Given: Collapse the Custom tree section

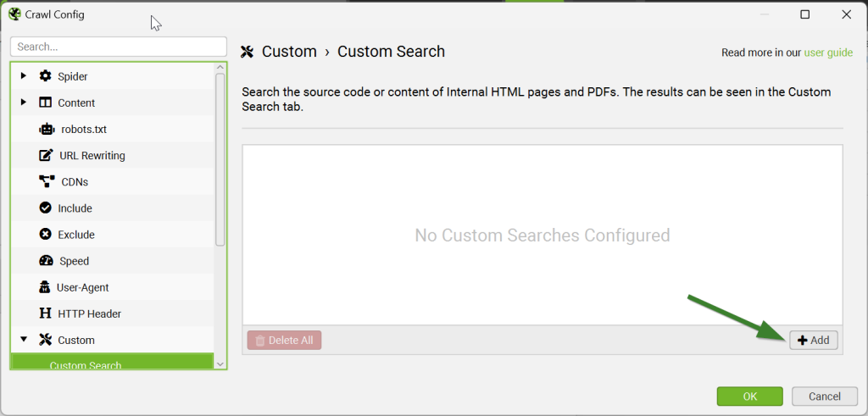Looking at the screenshot, I should coord(24,340).
